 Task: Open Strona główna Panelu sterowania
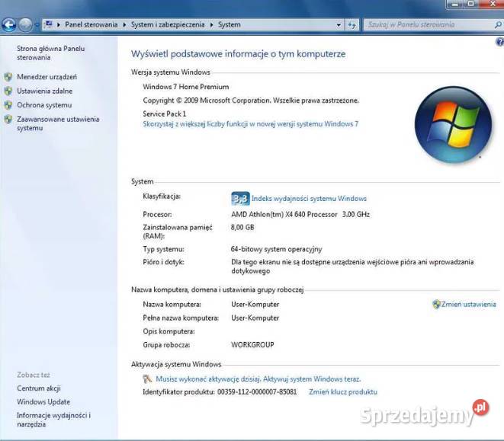(51, 53)
